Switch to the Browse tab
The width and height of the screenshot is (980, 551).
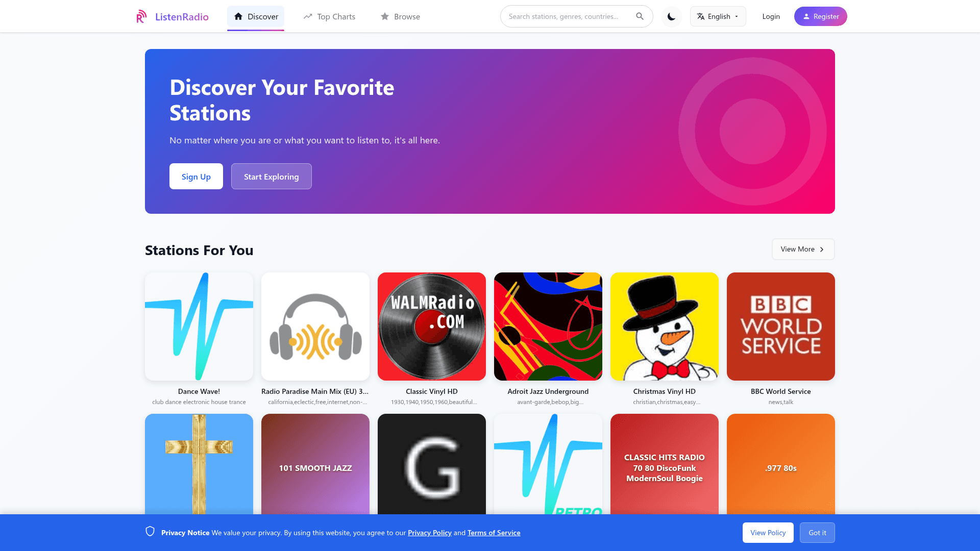click(400, 16)
